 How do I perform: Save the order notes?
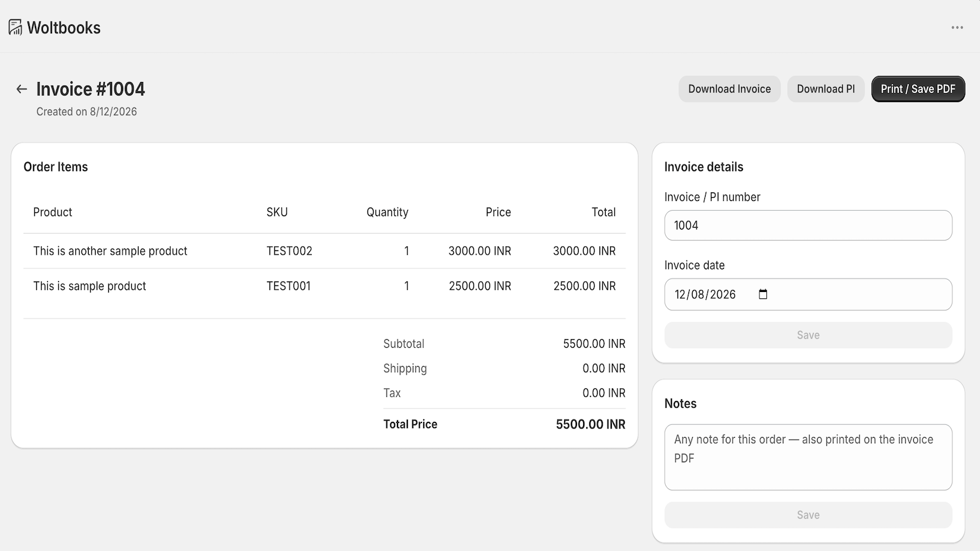pos(808,515)
